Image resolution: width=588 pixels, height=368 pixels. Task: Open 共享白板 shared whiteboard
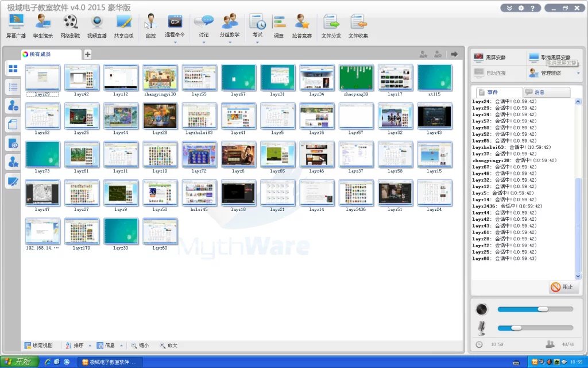click(x=124, y=26)
